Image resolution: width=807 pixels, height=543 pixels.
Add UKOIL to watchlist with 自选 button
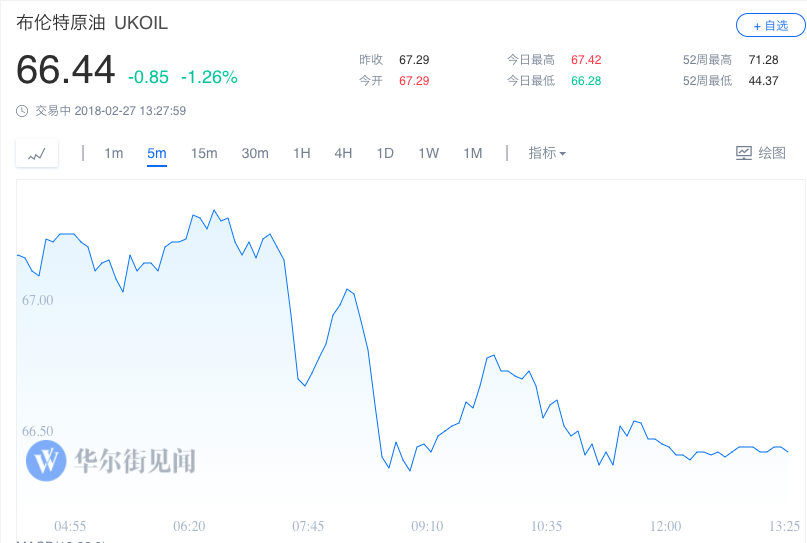click(770, 25)
